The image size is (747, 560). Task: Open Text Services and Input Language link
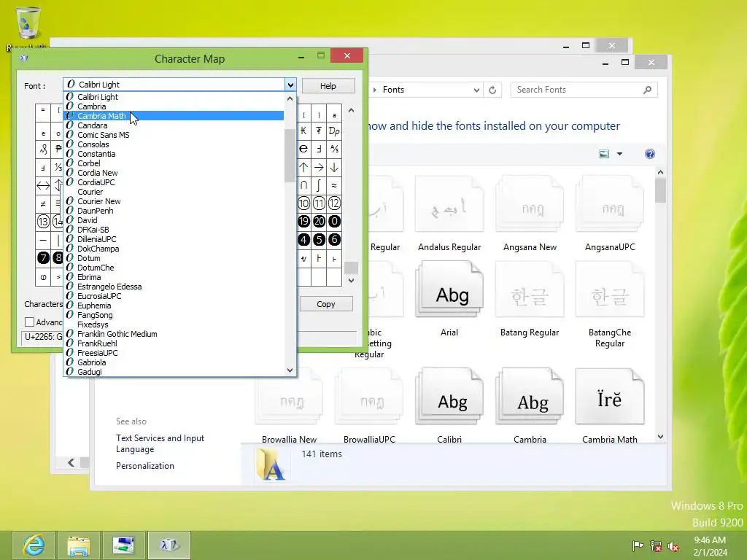[x=160, y=443]
